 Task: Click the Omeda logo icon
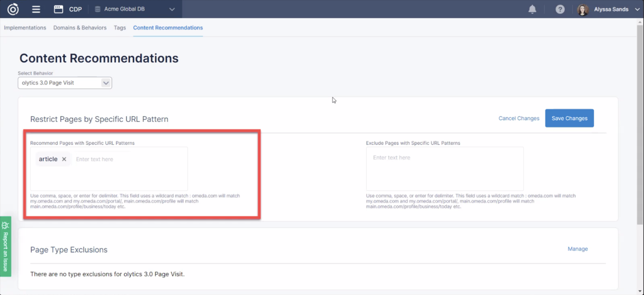[x=13, y=9]
